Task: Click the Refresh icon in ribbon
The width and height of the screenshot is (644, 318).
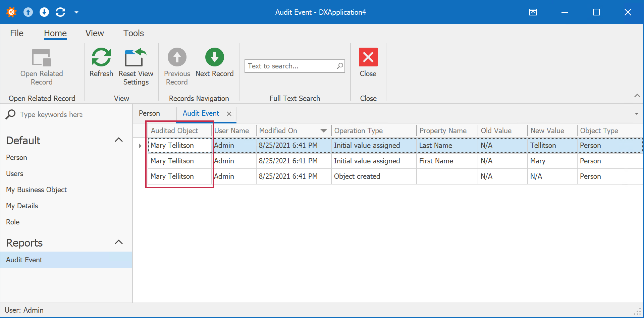Action: tap(101, 57)
